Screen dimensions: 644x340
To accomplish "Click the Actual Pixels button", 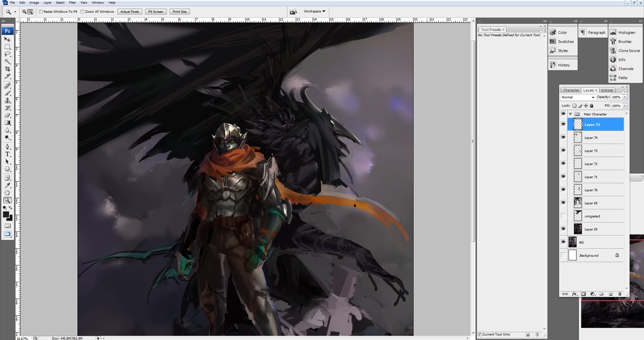I will 130,12.
